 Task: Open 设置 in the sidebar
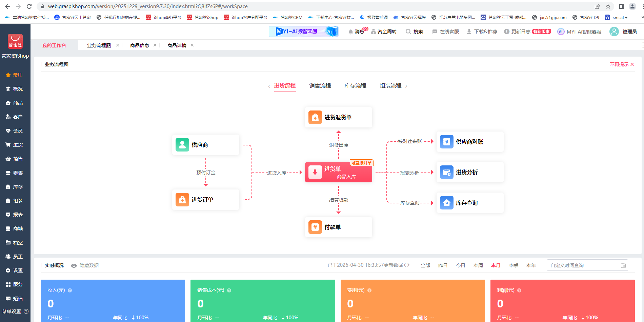pos(15,270)
